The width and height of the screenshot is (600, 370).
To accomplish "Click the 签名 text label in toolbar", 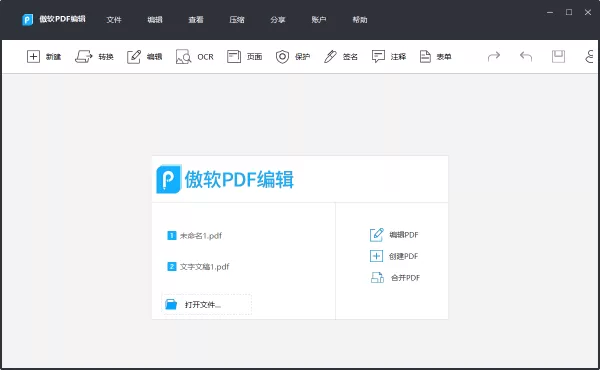I will coord(350,57).
